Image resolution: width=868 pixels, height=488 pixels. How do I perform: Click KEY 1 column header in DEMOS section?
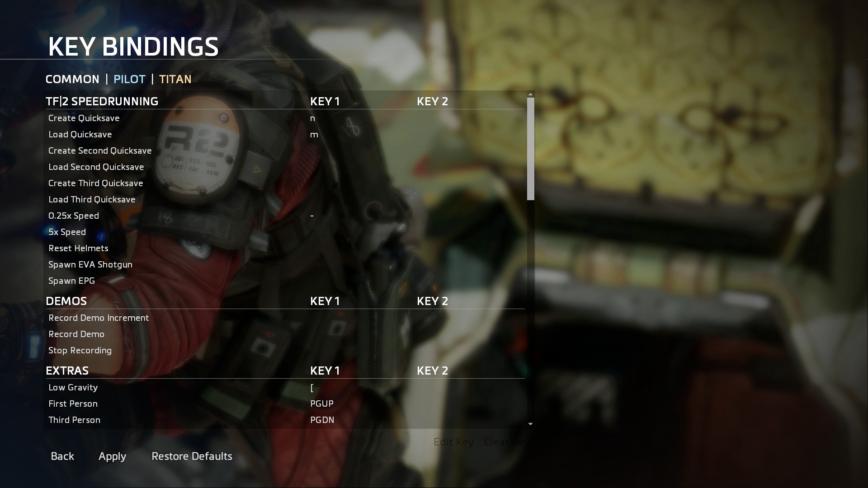coord(325,301)
